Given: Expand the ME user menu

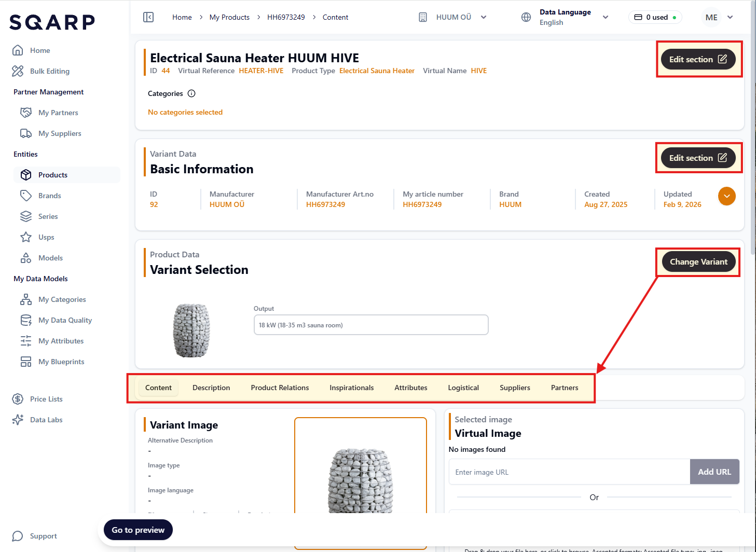Looking at the screenshot, I should click(730, 17).
